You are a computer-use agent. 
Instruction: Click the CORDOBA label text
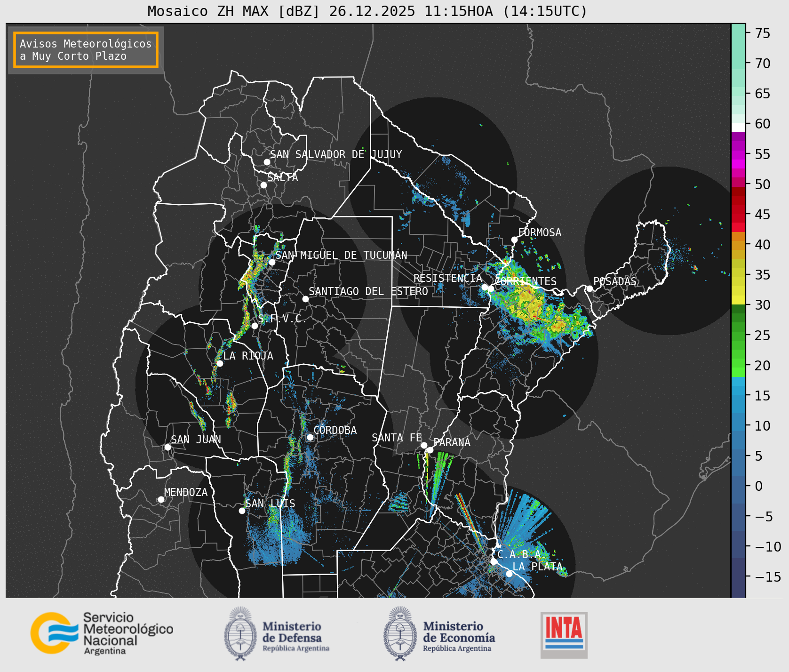pos(335,430)
